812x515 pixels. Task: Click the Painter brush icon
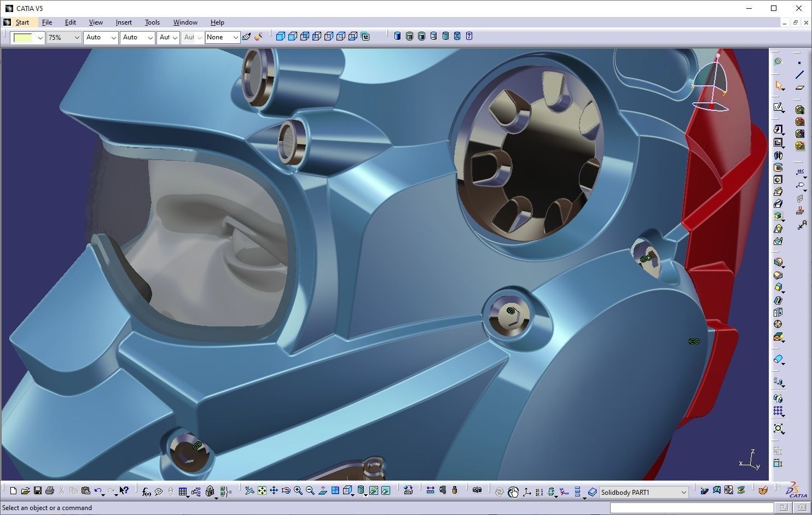(x=246, y=37)
